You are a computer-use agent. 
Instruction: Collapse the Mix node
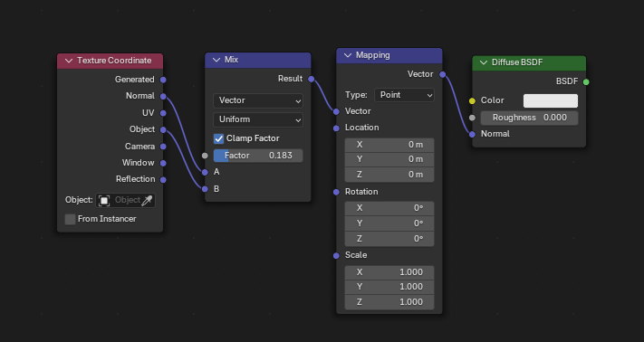tap(216, 60)
